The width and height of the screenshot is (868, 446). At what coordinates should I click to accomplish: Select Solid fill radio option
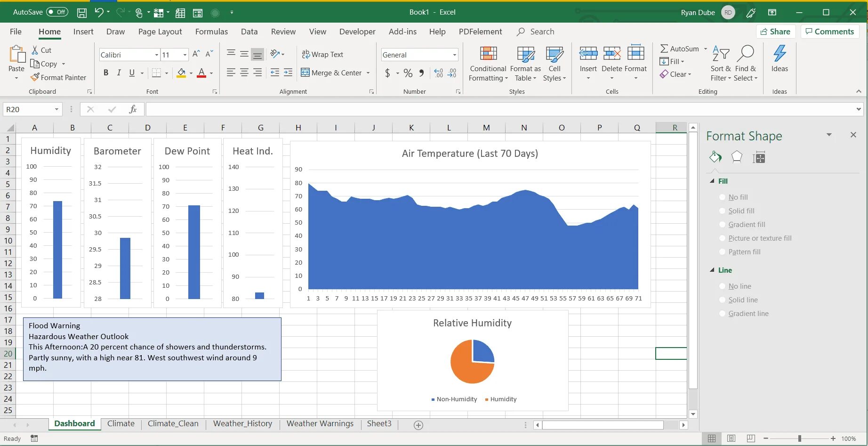(x=722, y=211)
